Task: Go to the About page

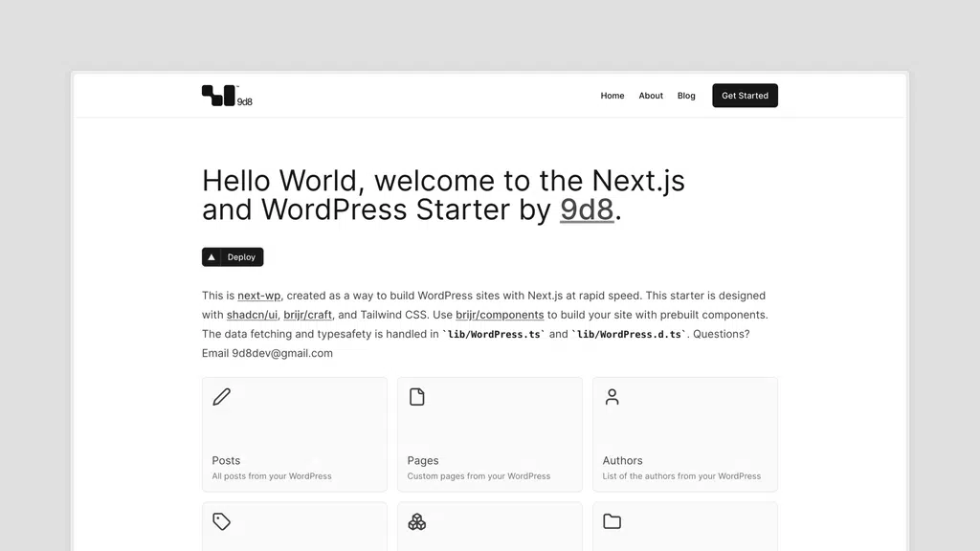Action: coord(651,96)
